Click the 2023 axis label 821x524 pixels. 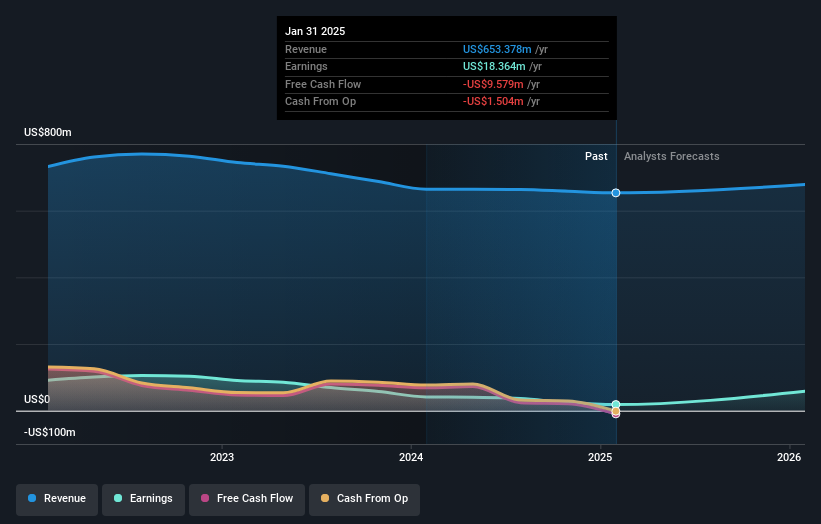(222, 458)
